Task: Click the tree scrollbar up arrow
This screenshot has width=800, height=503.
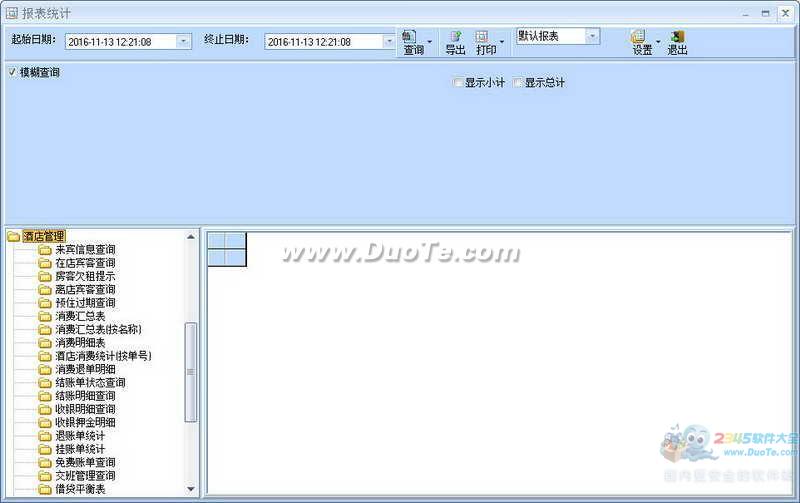Action: point(191,236)
